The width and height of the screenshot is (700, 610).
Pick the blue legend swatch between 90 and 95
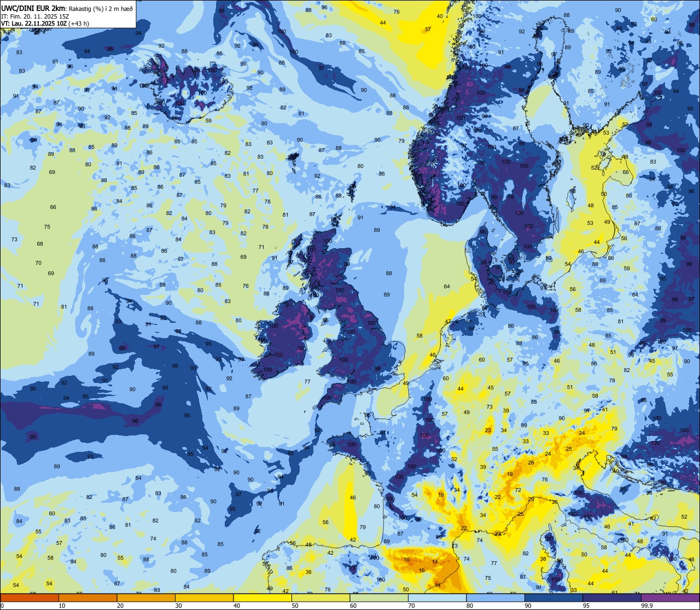[553, 597]
